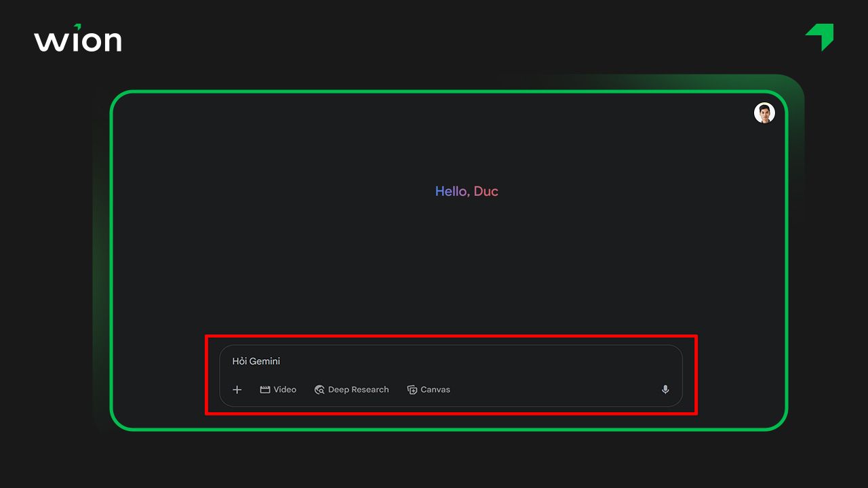Activate the microphone voice input
This screenshot has width=868, height=488.
coord(665,390)
